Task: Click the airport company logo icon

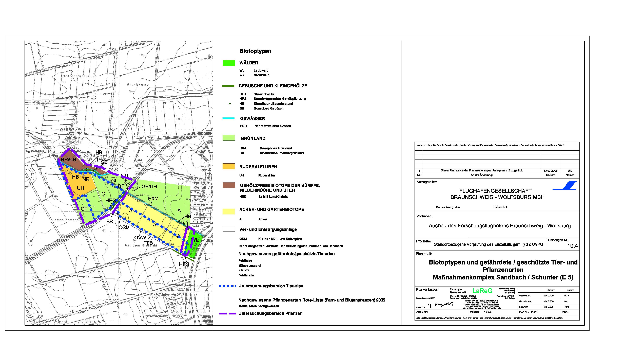Action: point(565,185)
